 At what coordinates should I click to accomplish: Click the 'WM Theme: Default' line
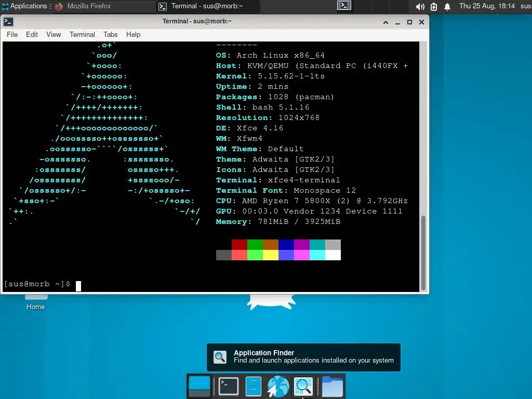(260, 149)
